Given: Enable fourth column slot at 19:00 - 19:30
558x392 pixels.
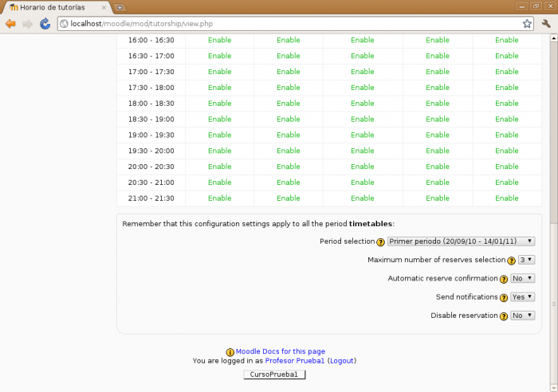Looking at the screenshot, I should [438, 135].
